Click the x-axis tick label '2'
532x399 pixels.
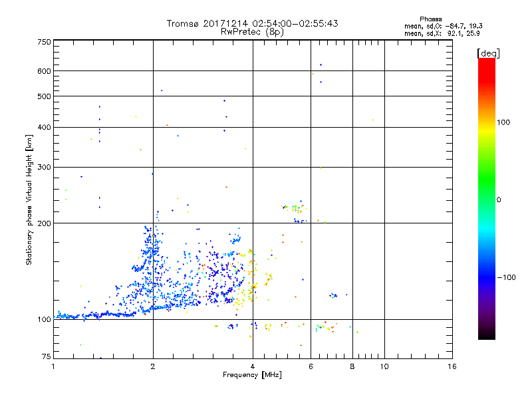point(153,366)
